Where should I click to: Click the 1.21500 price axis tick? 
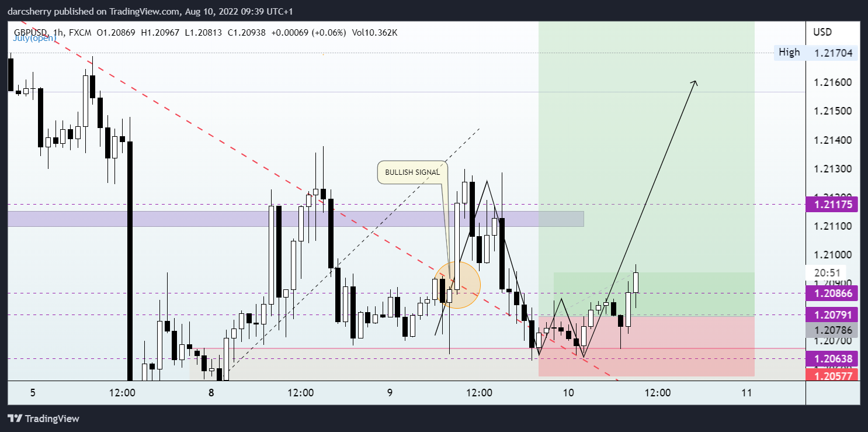pos(832,111)
